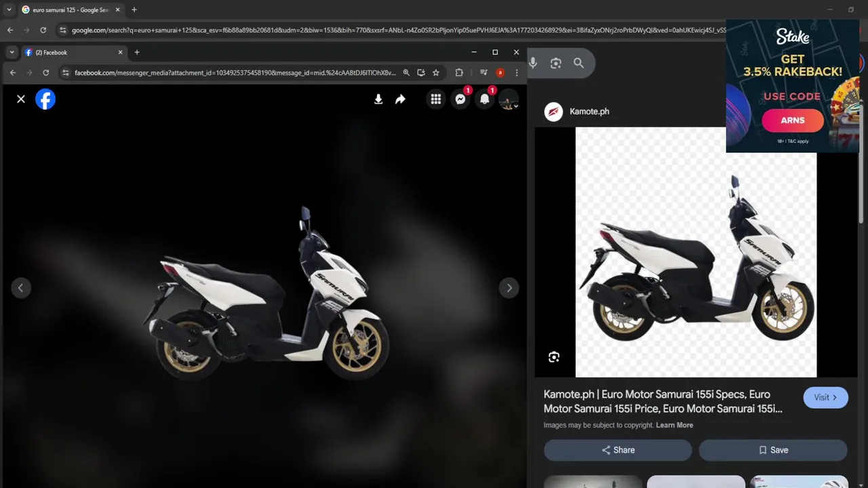Open site info icon in Facebook address bar
This screenshot has height=488, width=868.
65,73
